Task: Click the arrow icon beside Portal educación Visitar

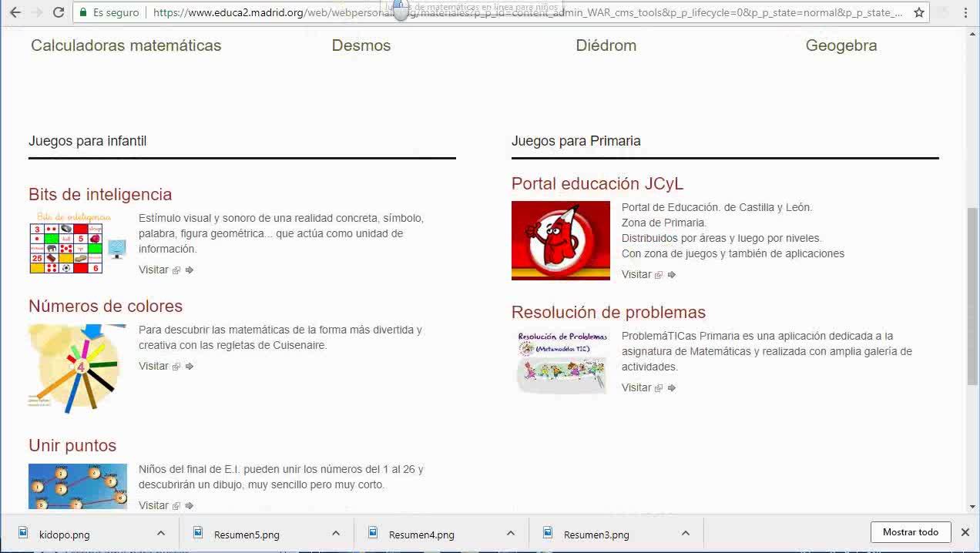Action: click(672, 275)
